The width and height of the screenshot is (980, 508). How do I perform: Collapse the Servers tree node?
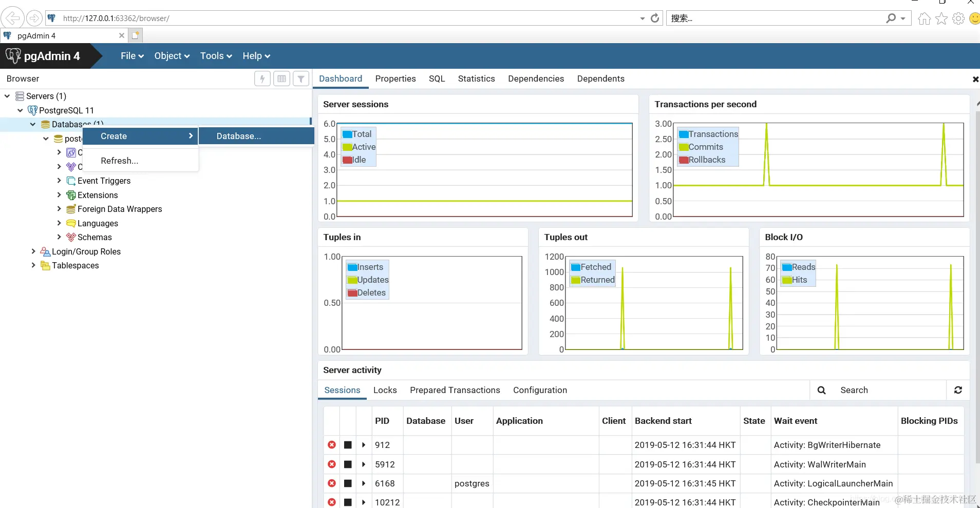(7, 96)
